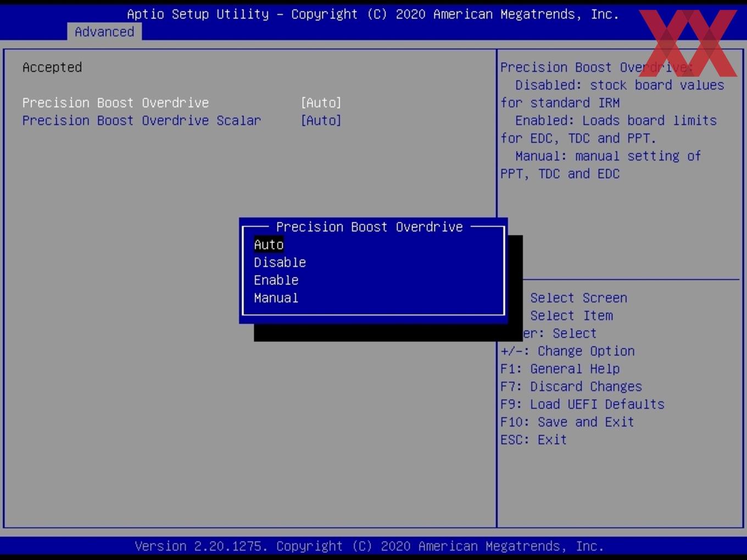Click help text 'Enabled: Loads board limits'
The width and height of the screenshot is (747, 560).
(616, 120)
